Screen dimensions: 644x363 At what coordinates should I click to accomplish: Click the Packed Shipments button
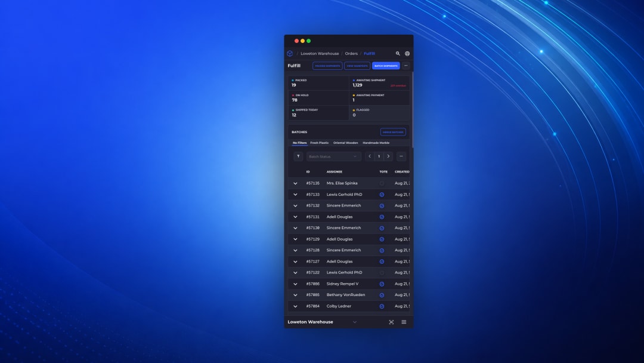coord(327,66)
